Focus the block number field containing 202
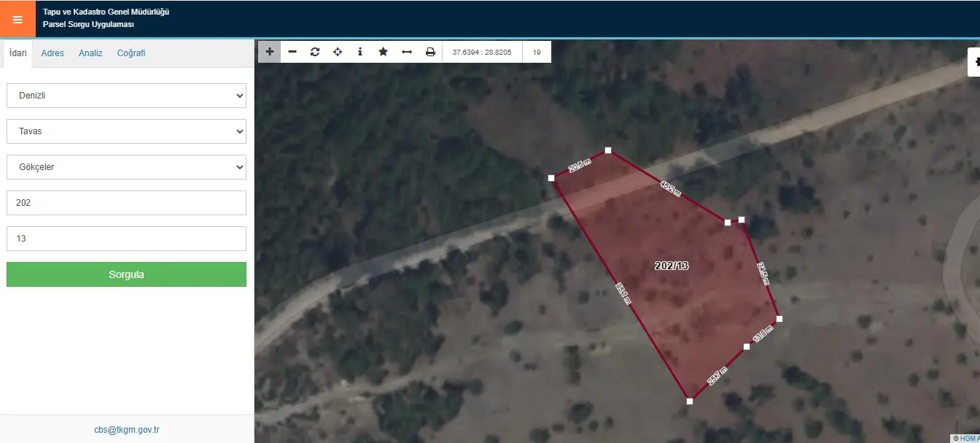This screenshot has width=980, height=443. click(x=126, y=203)
